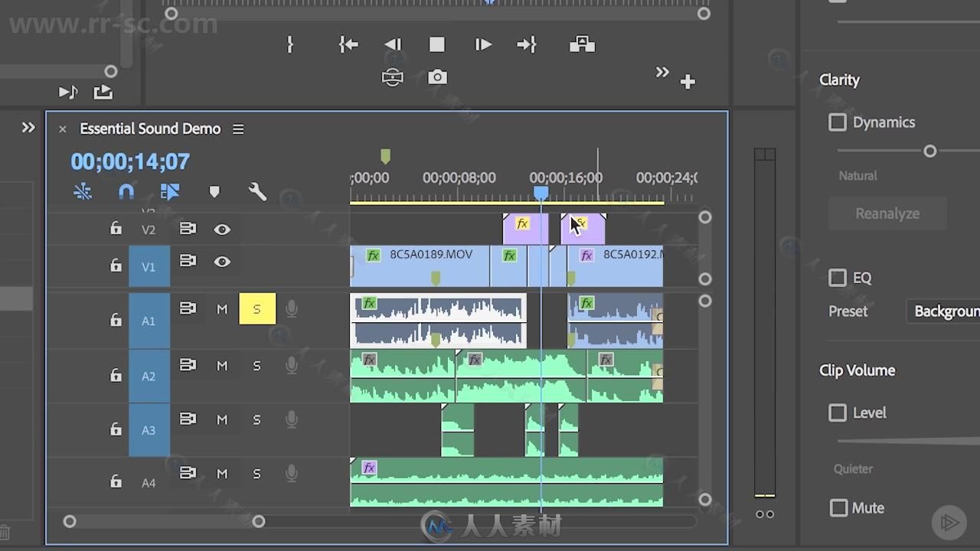Click the blue playhead on ruler
This screenshot has width=980, height=551.
tap(541, 192)
